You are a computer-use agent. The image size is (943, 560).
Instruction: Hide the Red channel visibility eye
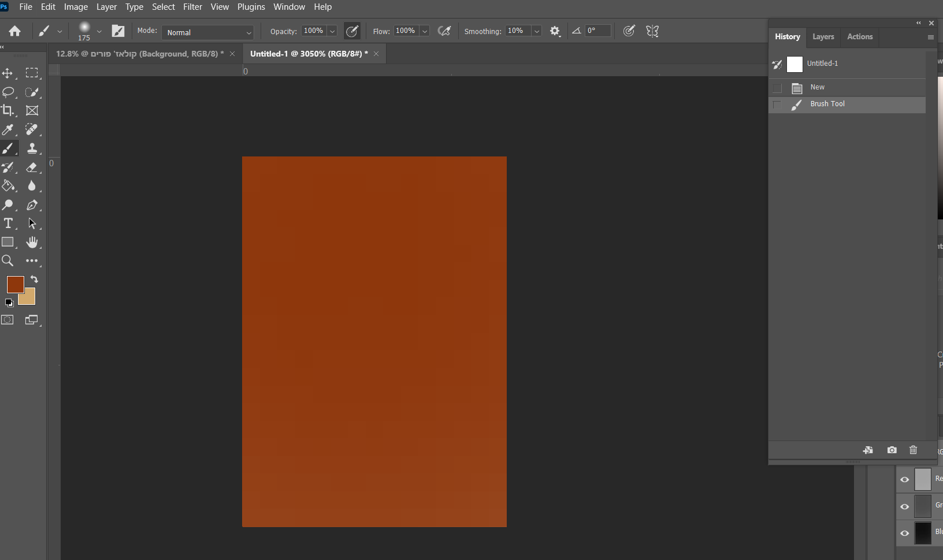click(x=905, y=479)
